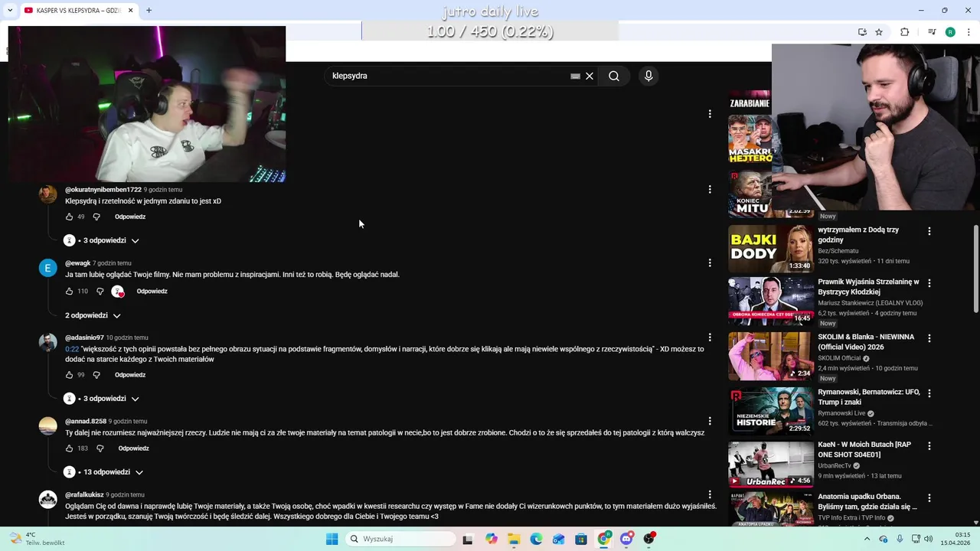The height and width of the screenshot is (551, 980).
Task: Open Chrome media controls
Action: click(x=932, y=32)
